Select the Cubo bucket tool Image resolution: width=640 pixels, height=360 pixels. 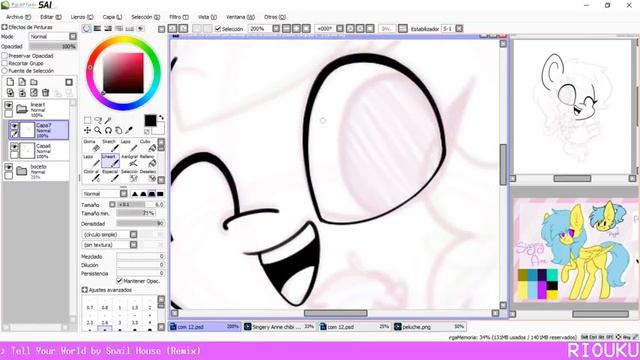tap(148, 146)
